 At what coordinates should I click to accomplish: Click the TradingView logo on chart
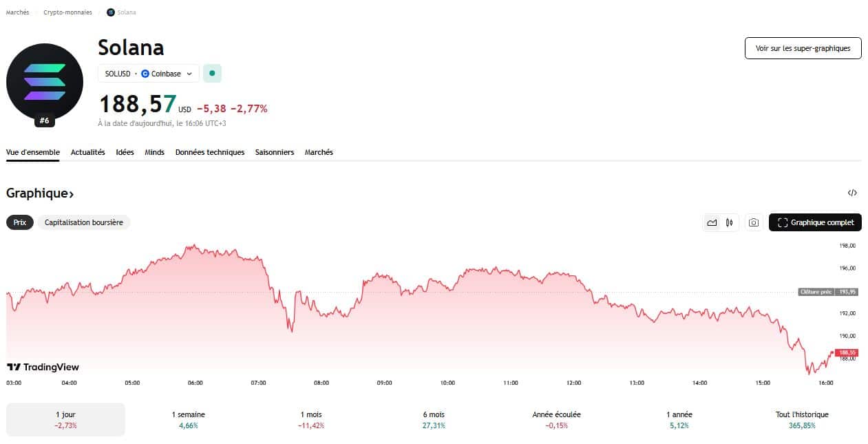[x=43, y=367]
